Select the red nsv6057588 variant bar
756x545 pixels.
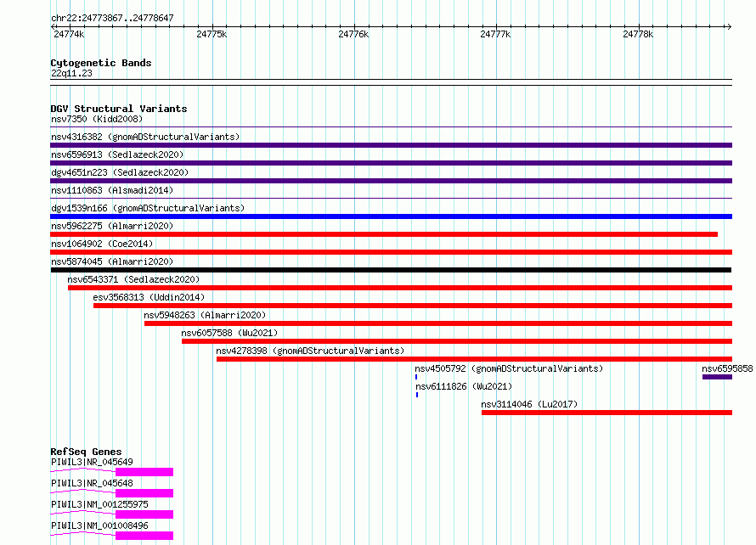457,341
